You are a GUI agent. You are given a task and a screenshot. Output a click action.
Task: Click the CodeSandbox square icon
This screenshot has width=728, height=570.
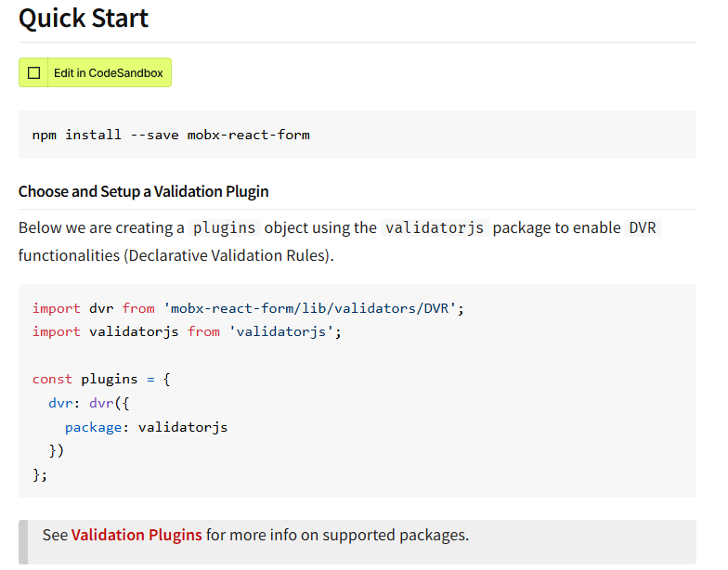[33, 72]
